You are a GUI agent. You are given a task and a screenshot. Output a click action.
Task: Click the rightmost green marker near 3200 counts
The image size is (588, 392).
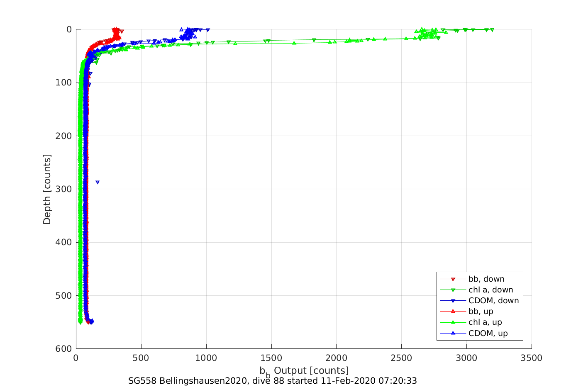point(492,30)
